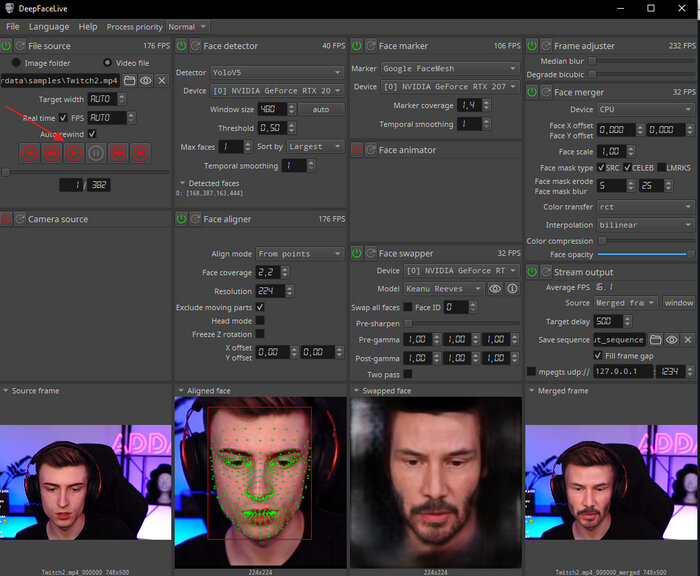Viewport: 700px width, 576px height.
Task: Enable Head mode checkbox
Action: pyautogui.click(x=260, y=321)
